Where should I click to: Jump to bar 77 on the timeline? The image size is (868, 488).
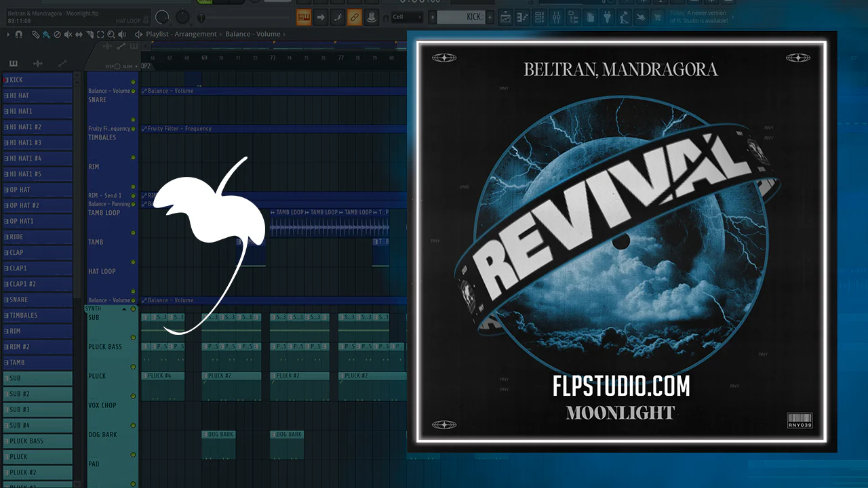click(341, 58)
